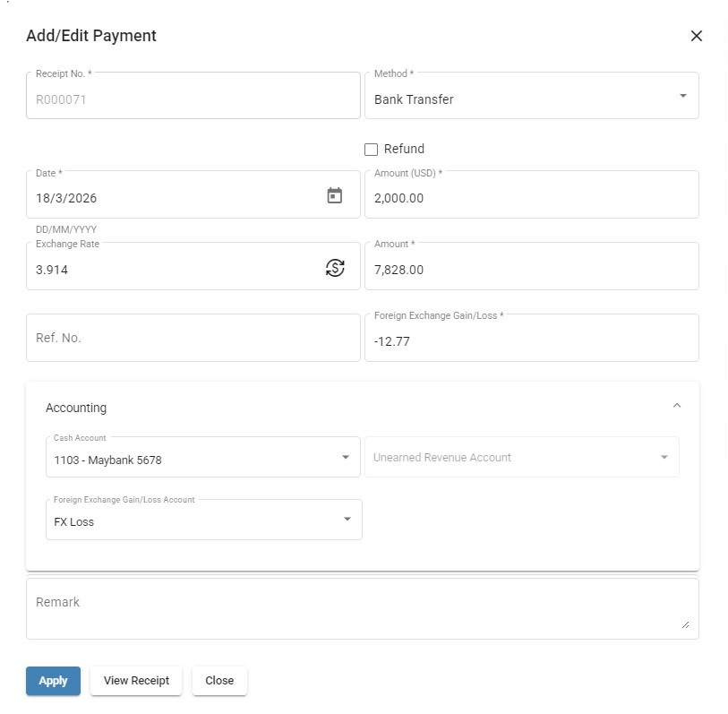Open the date picker calendar icon
The height and width of the screenshot is (714, 728).
[334, 195]
